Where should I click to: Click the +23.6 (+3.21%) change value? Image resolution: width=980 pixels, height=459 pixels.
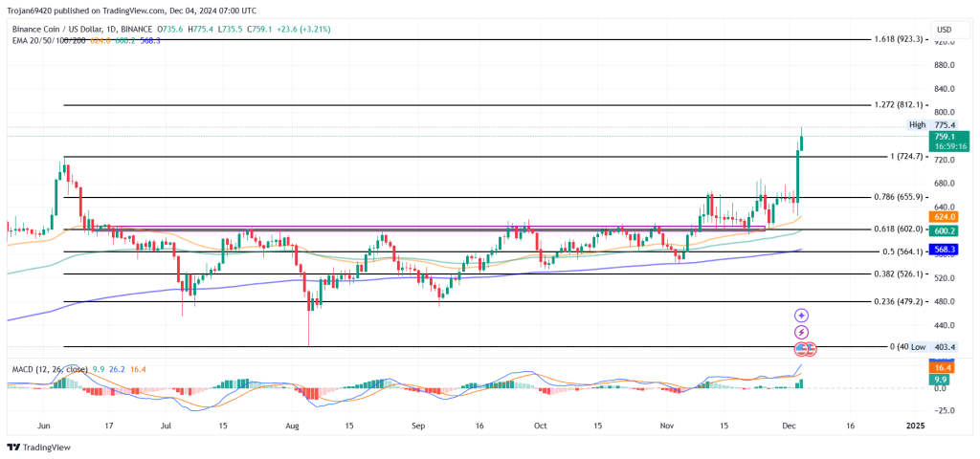[305, 29]
